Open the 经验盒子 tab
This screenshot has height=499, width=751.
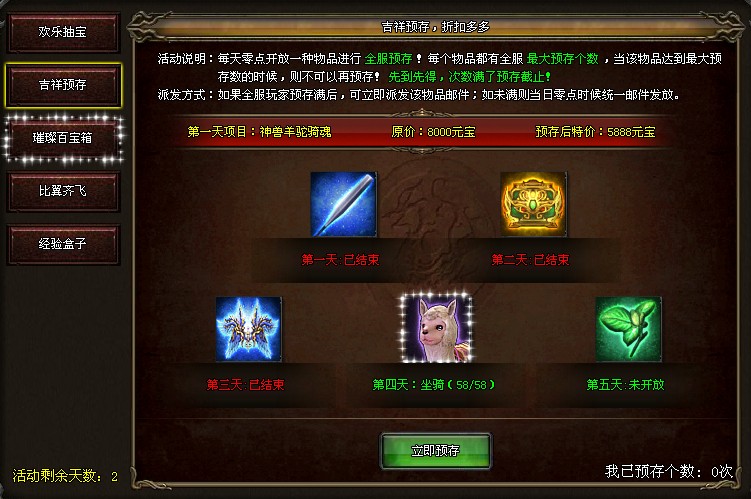63,244
